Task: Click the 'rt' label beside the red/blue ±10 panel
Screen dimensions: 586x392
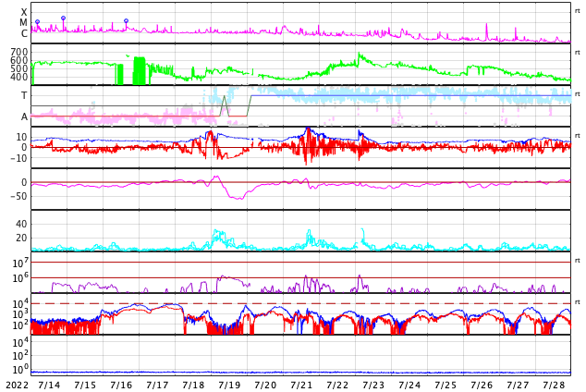Action: click(577, 136)
